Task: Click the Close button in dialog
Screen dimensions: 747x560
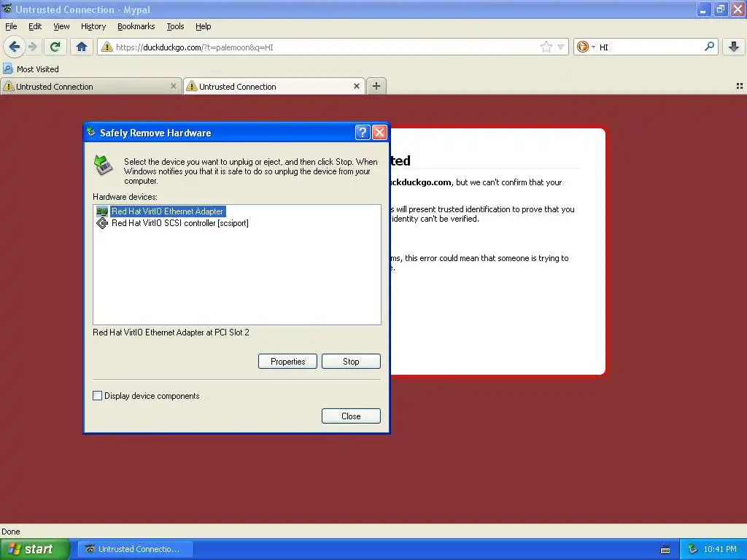Action: 351,416
